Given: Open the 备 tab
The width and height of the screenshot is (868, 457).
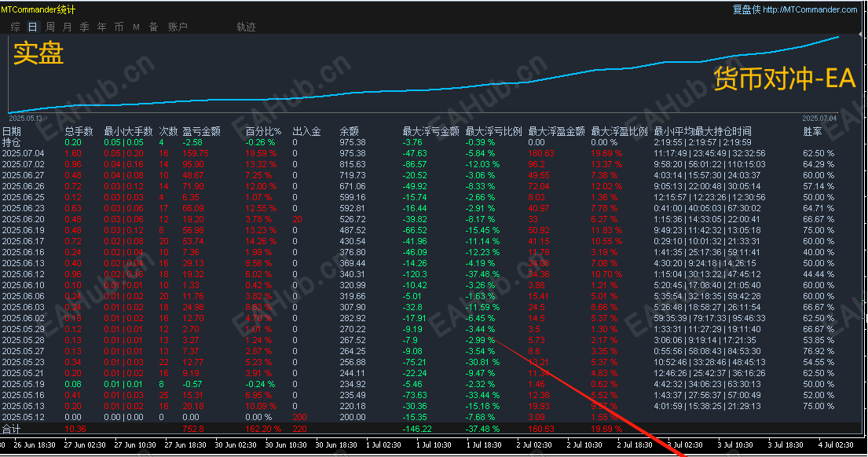Looking at the screenshot, I should coord(154,27).
